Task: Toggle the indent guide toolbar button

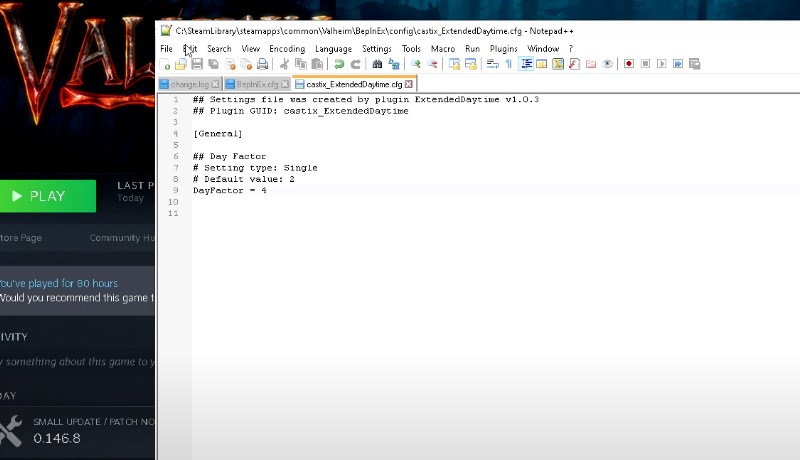Action: (x=526, y=64)
